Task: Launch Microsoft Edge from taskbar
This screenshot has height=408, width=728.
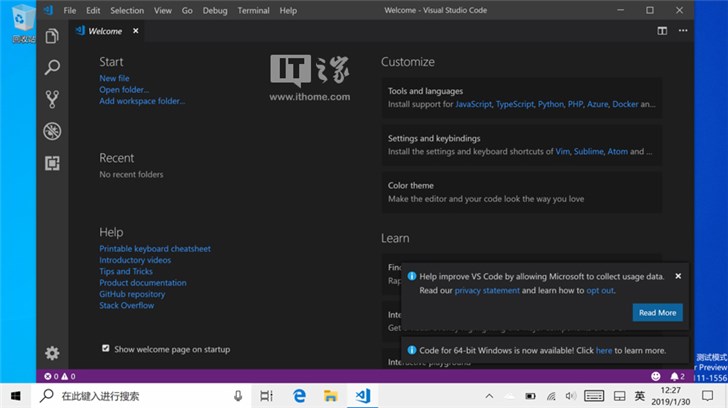Action: [x=299, y=396]
